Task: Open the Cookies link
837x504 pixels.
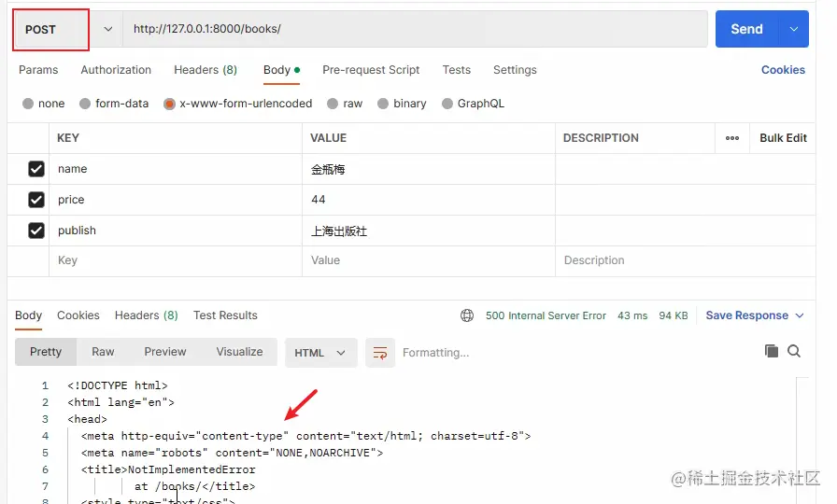Action: (x=783, y=70)
